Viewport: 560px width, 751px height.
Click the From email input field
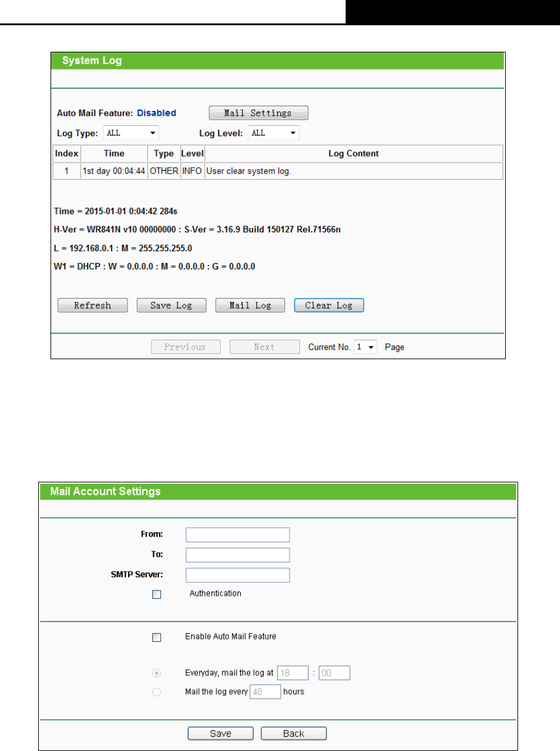coord(237,535)
